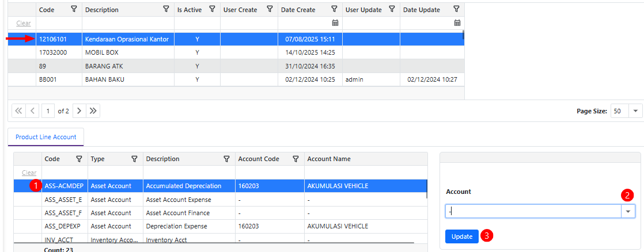Click the admin User Update cell

pos(372,79)
